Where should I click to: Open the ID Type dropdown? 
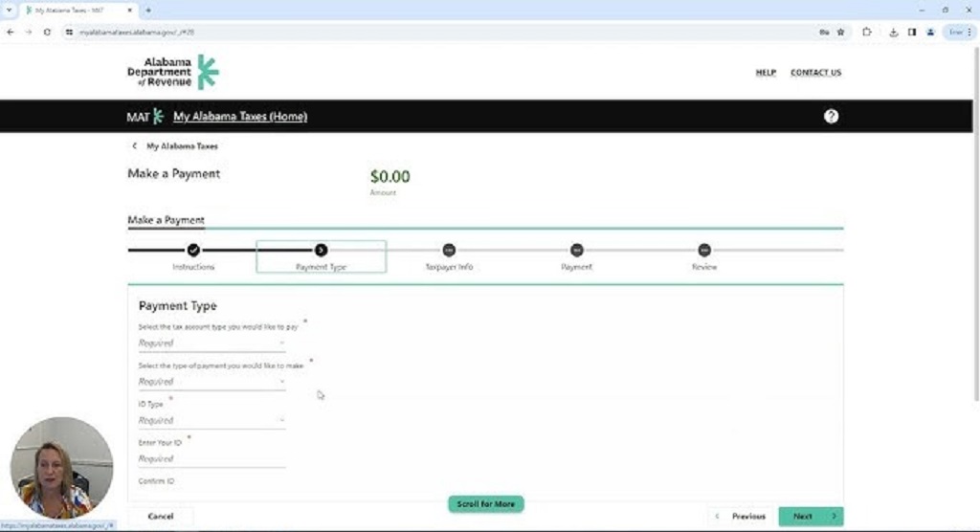(212, 420)
